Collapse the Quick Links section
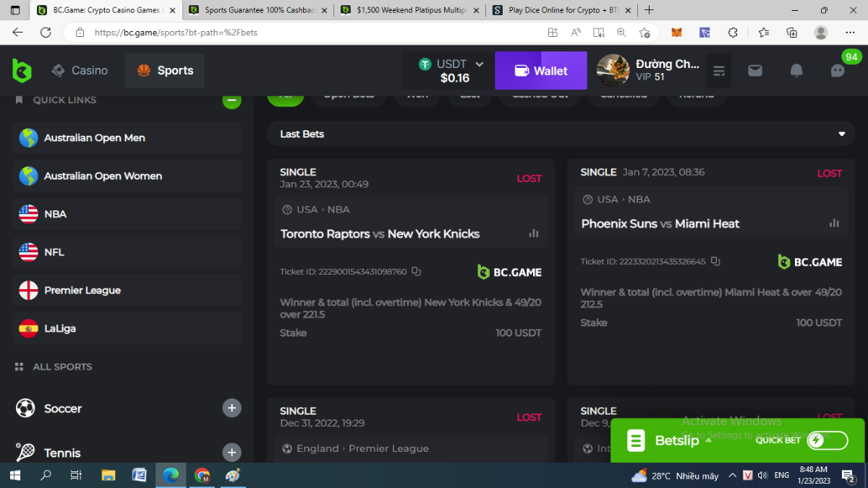The width and height of the screenshot is (868, 488). click(x=231, y=100)
